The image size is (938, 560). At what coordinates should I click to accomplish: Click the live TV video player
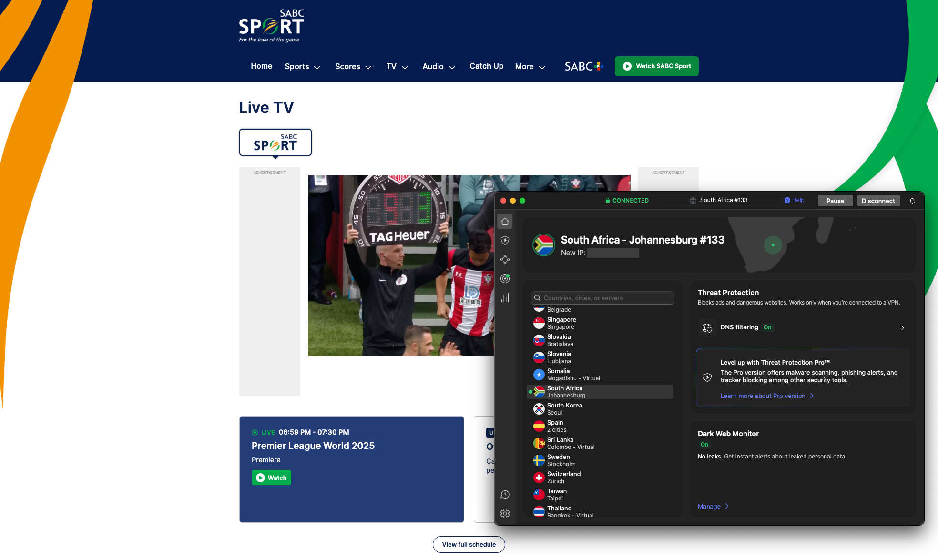click(401, 265)
